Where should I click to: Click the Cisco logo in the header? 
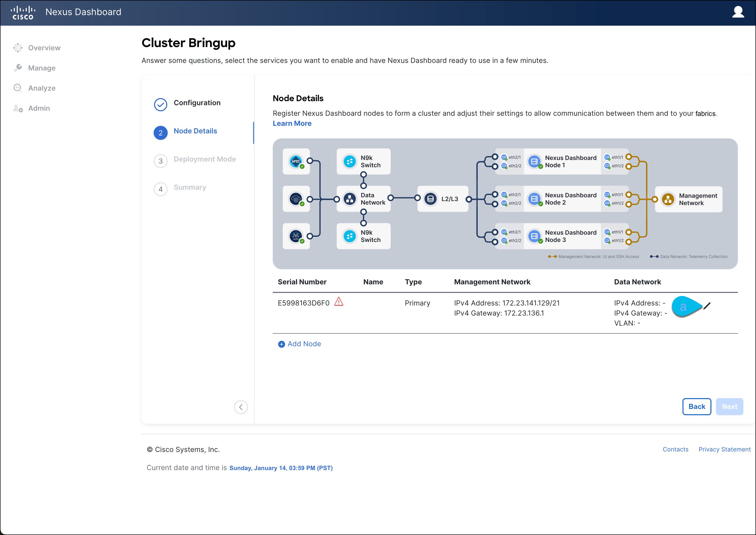coord(23,13)
